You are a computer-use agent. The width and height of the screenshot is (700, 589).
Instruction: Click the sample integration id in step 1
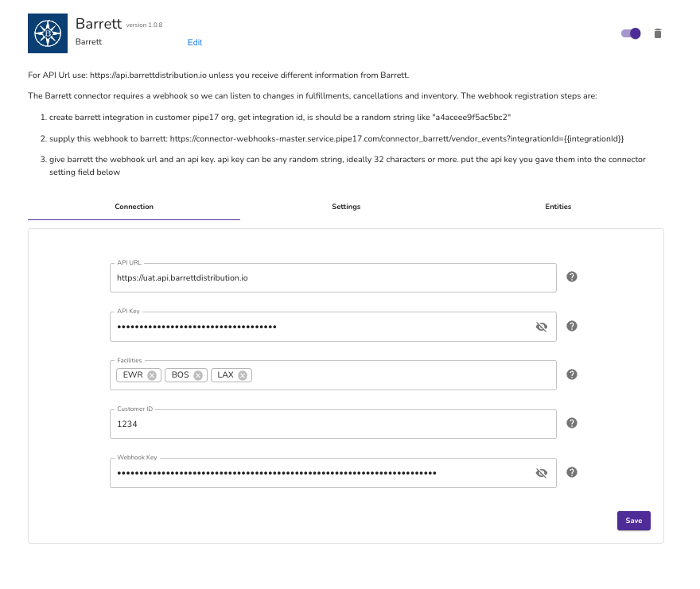[472, 118]
